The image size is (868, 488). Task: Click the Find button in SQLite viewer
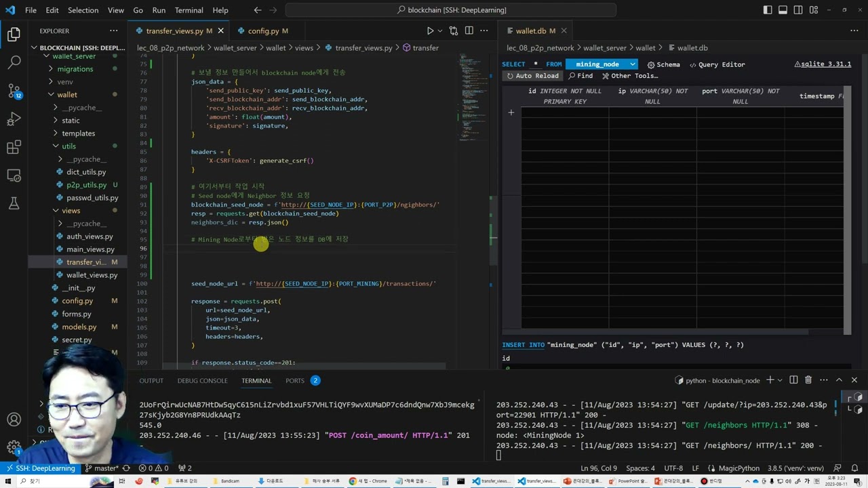coord(580,76)
